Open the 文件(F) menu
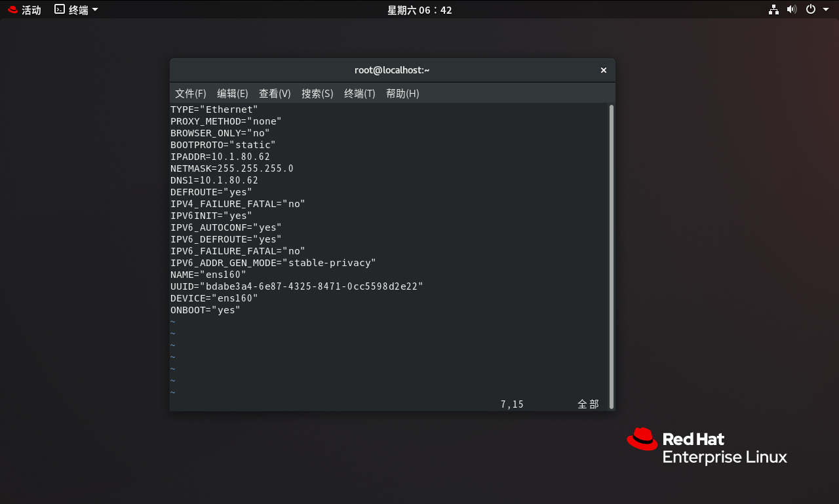839x504 pixels. coord(191,94)
